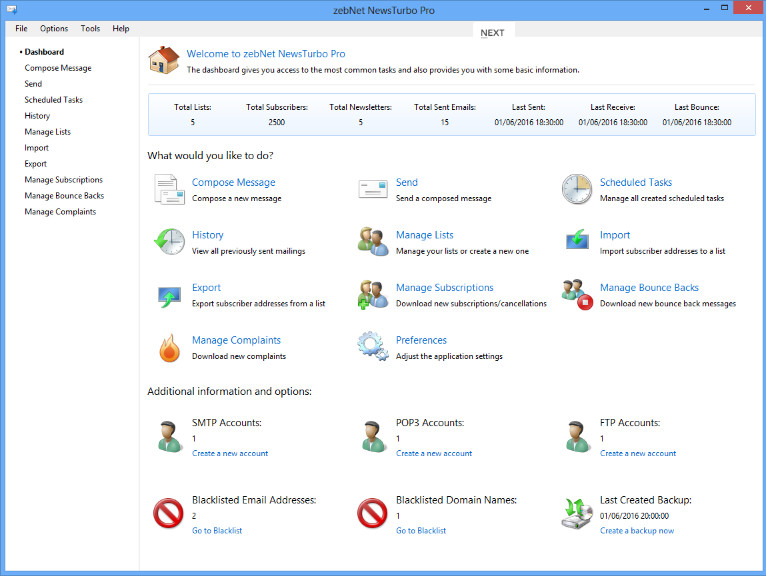Click Create a backup now link
This screenshot has height=576, width=766.
pos(637,531)
